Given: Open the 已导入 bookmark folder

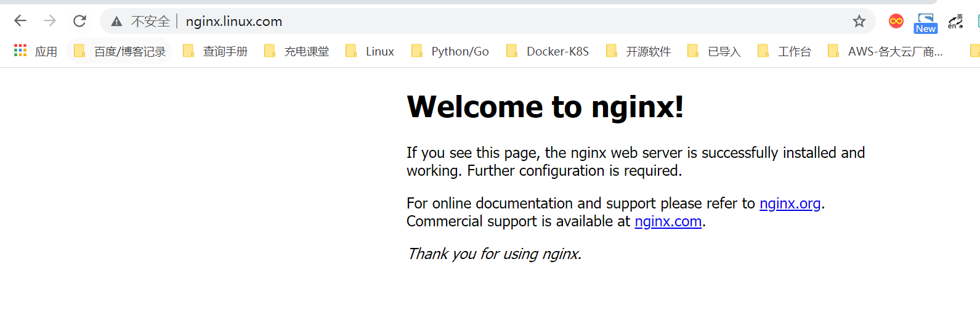Looking at the screenshot, I should point(715,51).
